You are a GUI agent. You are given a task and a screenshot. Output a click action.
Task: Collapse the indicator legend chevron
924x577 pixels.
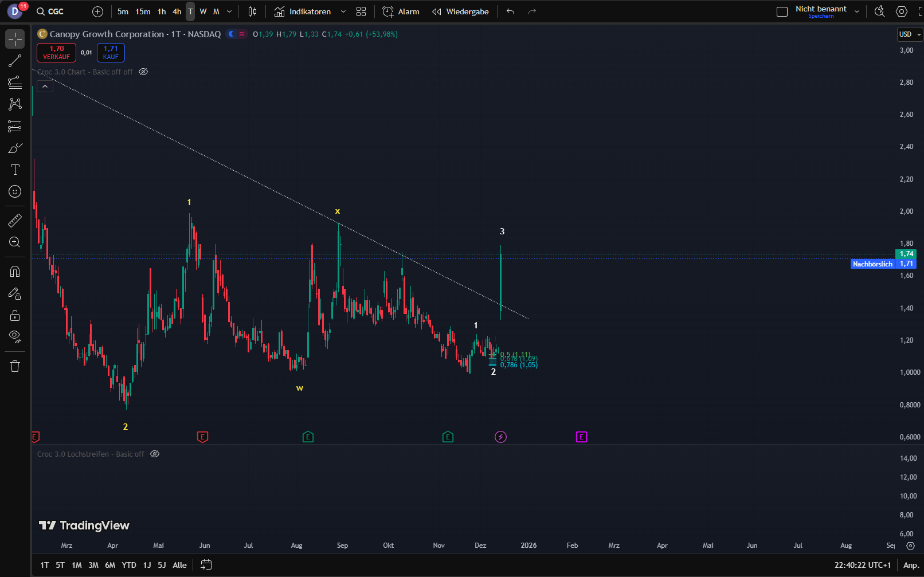[x=45, y=87]
